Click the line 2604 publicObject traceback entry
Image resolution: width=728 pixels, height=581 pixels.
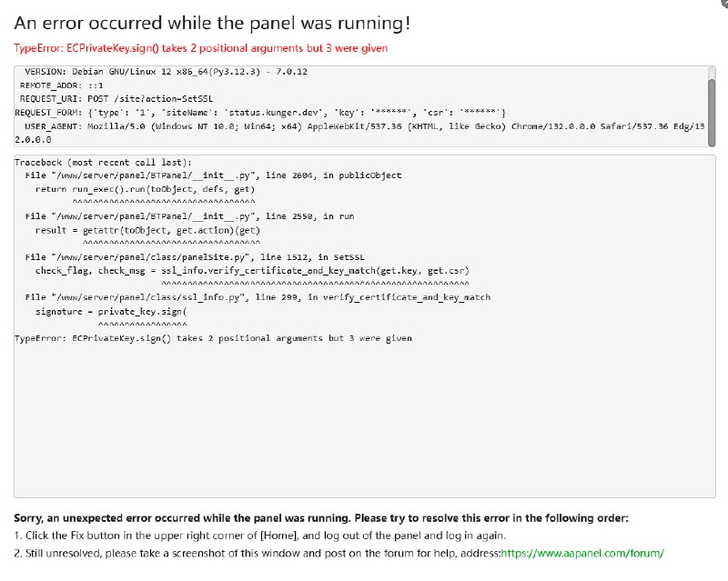[214, 175]
